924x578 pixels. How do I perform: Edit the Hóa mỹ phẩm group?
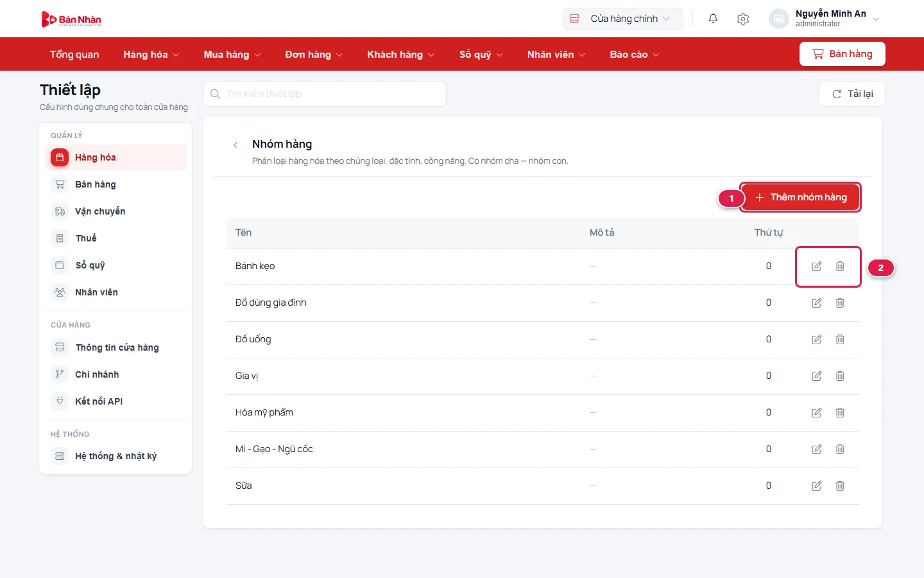(817, 413)
